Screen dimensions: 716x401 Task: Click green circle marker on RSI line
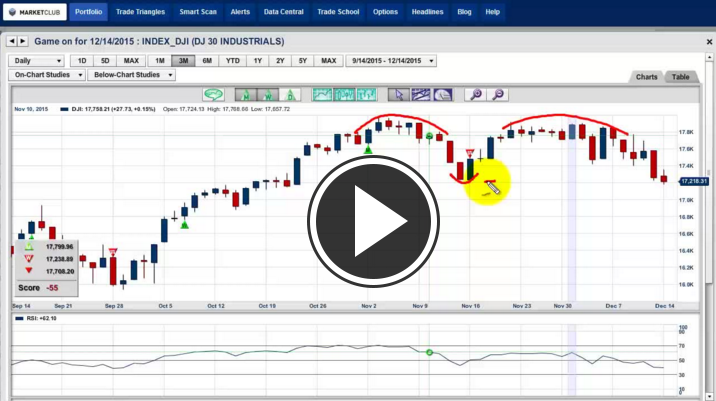pos(429,352)
